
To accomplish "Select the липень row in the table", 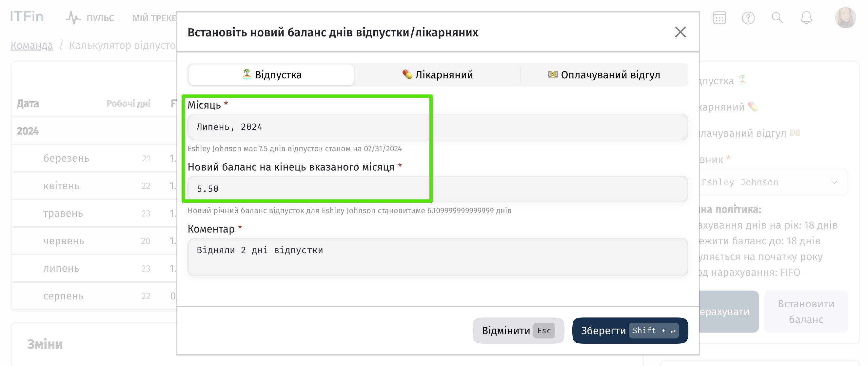I will point(94,269).
